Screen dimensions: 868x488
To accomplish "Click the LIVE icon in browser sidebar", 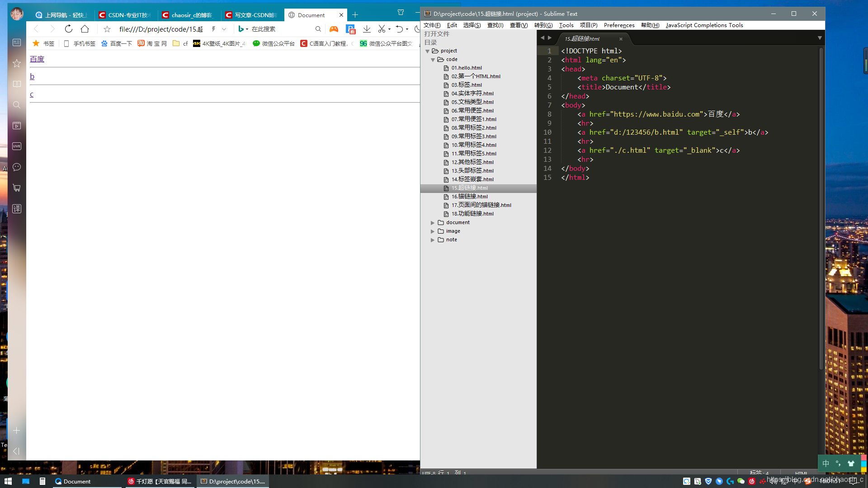I will pos(17,146).
